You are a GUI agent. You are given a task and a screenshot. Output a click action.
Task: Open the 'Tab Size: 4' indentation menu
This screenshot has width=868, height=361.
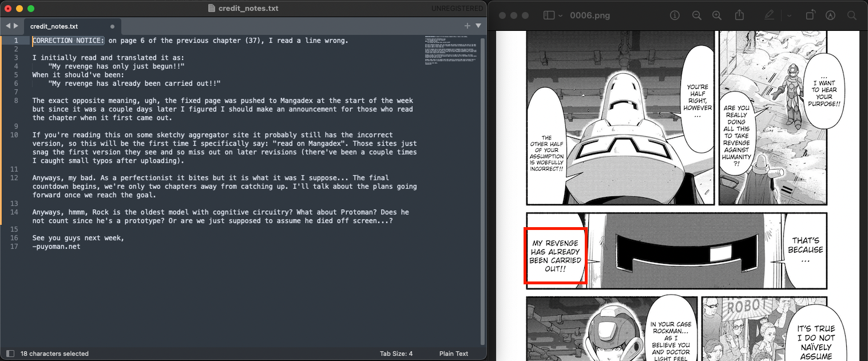(396, 354)
